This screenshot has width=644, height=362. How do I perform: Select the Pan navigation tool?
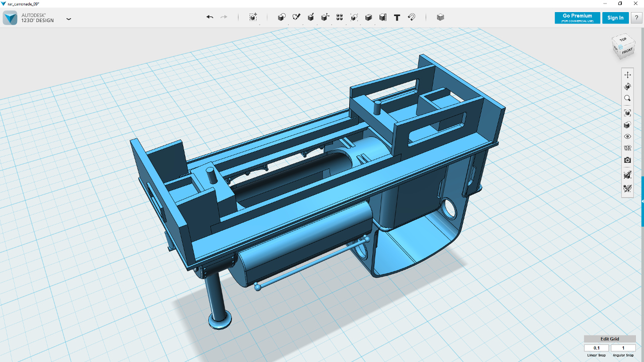pyautogui.click(x=627, y=75)
